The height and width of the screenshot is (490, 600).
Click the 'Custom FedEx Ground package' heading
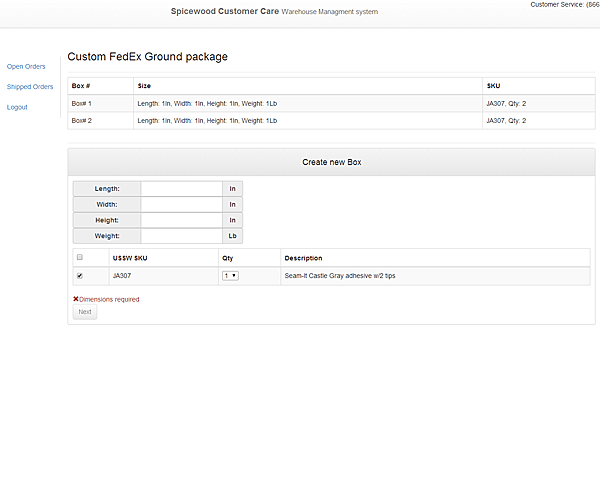click(x=148, y=57)
